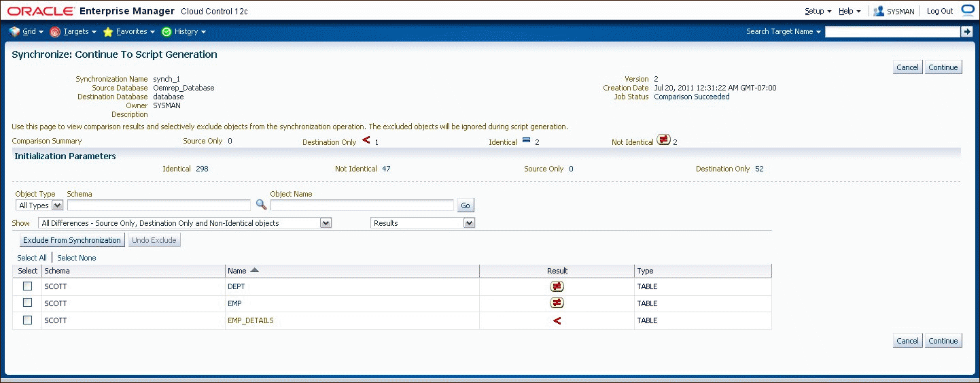Click the bottom Cancel button

click(907, 341)
